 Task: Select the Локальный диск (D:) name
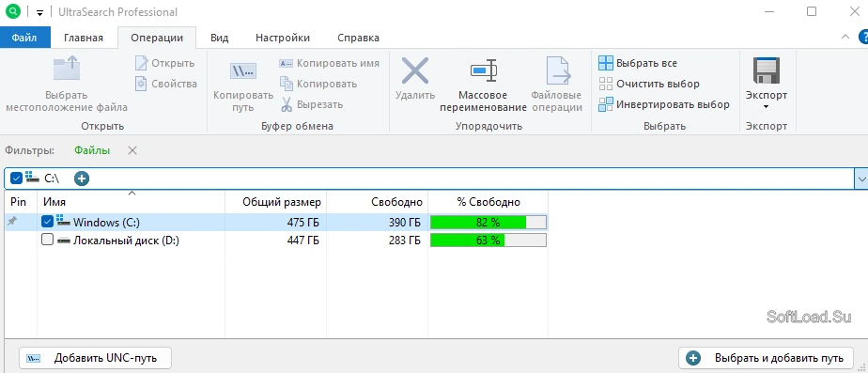126,241
